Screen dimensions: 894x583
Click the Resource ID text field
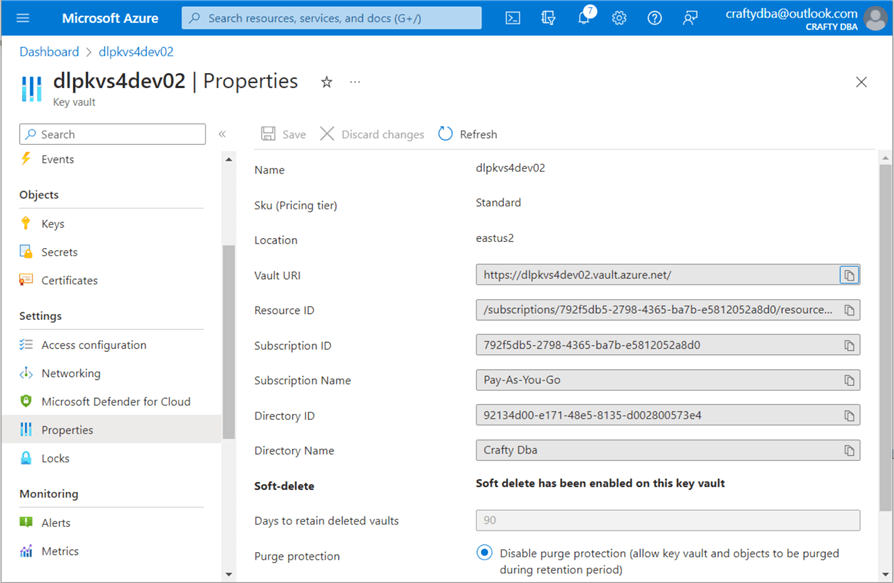[657, 311]
